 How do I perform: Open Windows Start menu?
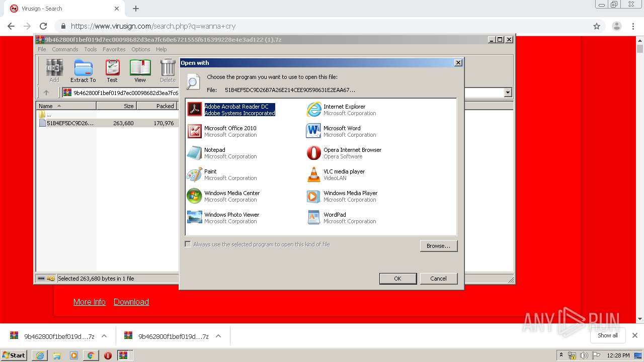[x=14, y=355]
